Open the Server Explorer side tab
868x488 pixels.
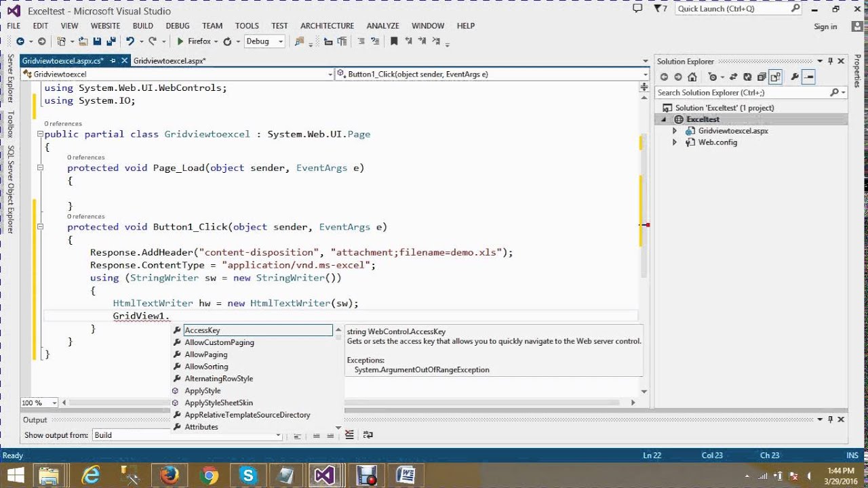pos(10,78)
